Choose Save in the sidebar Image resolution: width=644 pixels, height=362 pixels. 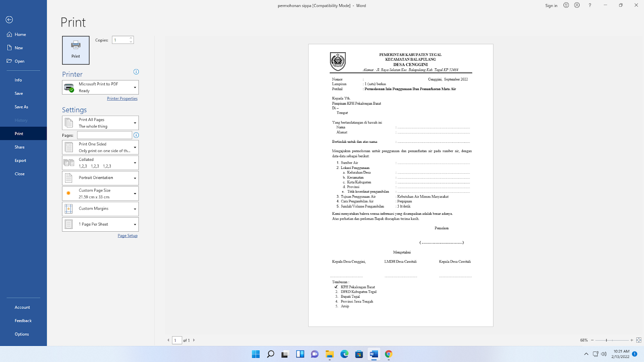pos(23,93)
